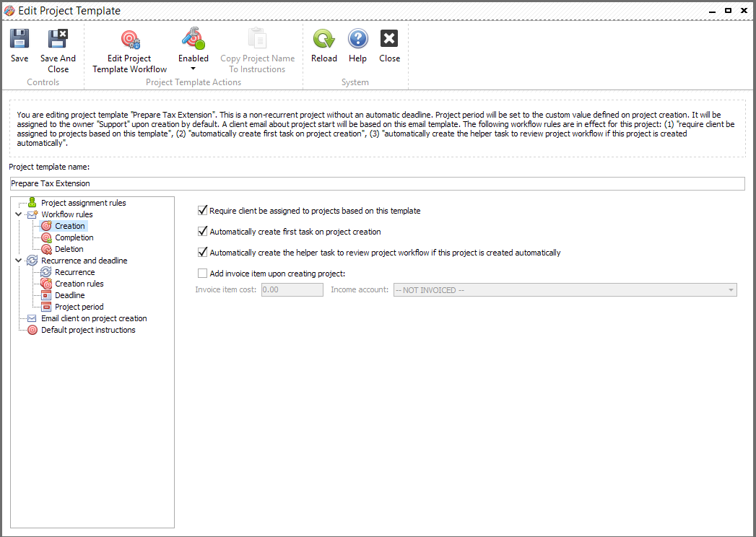Click the Project period icon in the tree
The width and height of the screenshot is (756, 537).
click(x=46, y=307)
